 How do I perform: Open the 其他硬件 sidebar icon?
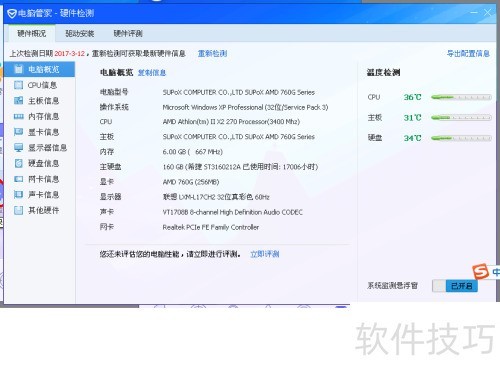pyautogui.click(x=18, y=210)
